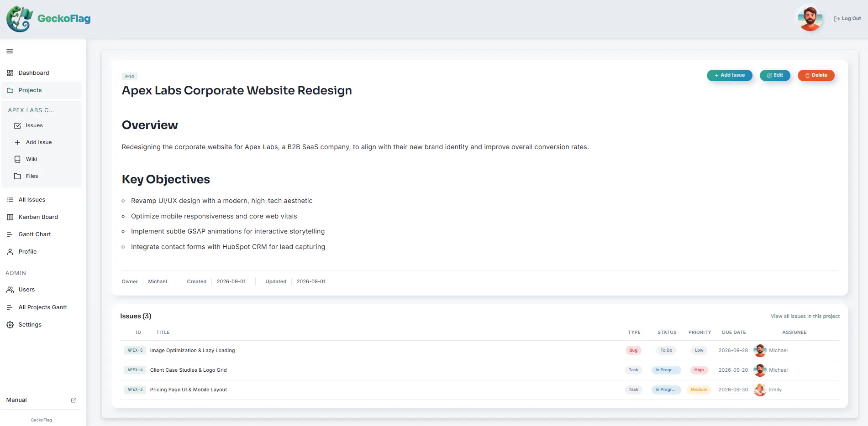Viewport: 868px width, 426px height.
Task: Open the Dashboard menu item
Action: [42, 73]
